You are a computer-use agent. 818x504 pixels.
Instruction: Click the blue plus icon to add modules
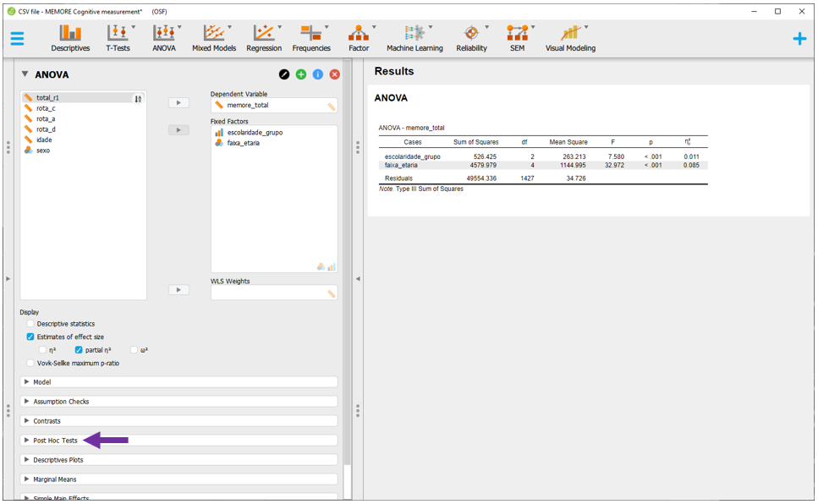coord(799,39)
